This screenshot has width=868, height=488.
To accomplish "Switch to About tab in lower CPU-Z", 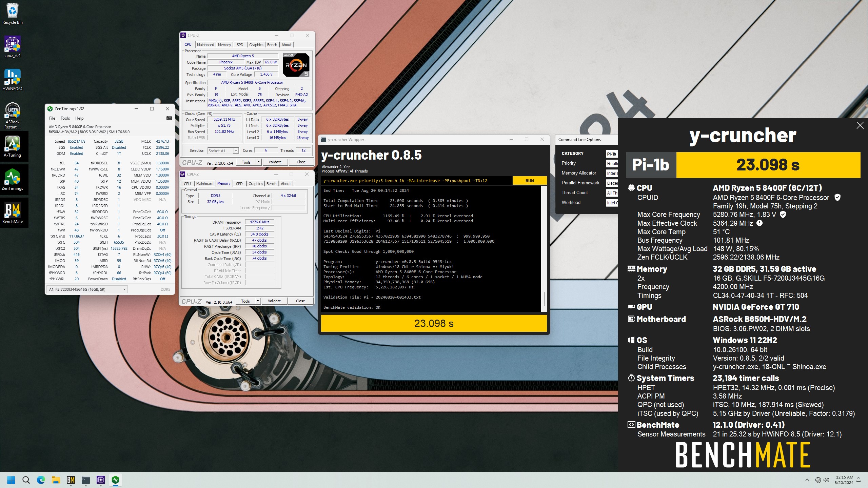I will [286, 184].
